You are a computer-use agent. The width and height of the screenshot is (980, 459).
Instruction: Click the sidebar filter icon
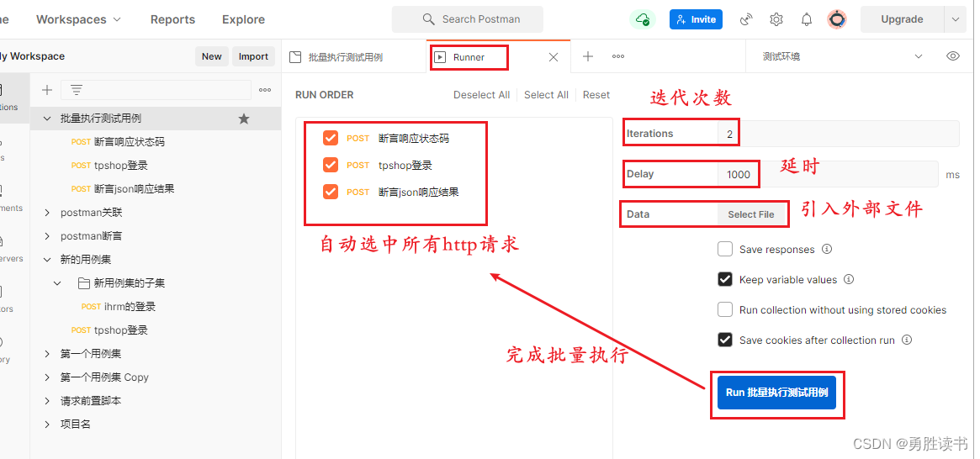click(x=77, y=90)
